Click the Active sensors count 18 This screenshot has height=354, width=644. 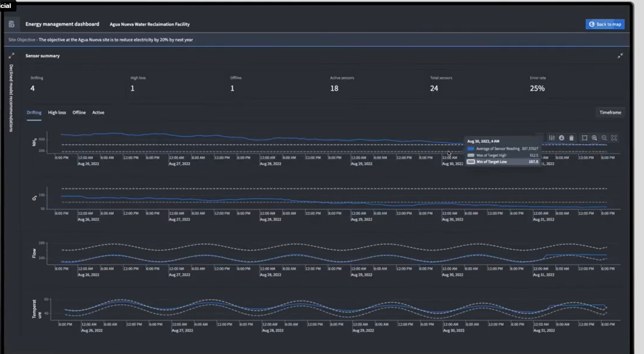point(334,88)
